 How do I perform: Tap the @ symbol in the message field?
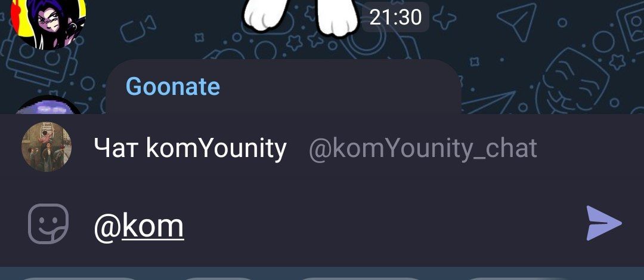(x=107, y=227)
